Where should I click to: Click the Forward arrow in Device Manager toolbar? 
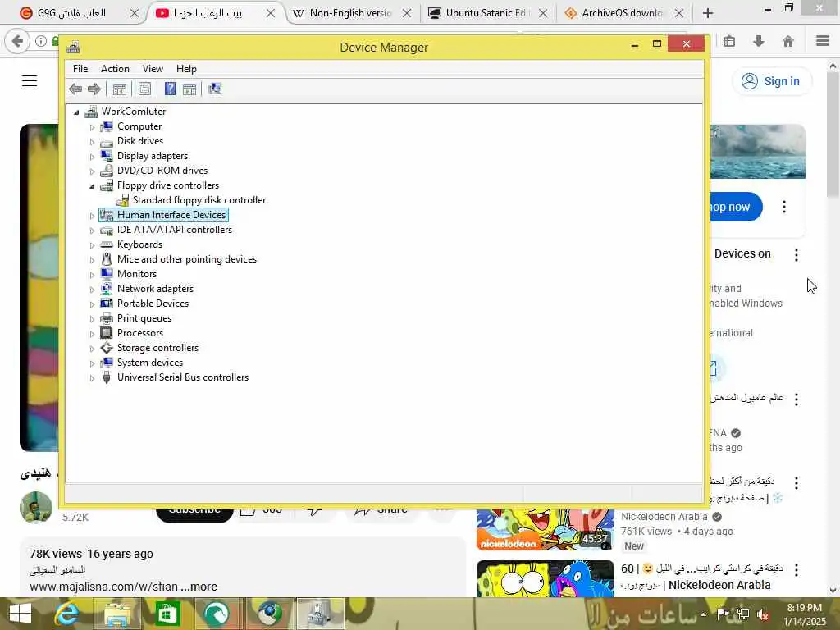pos(94,89)
